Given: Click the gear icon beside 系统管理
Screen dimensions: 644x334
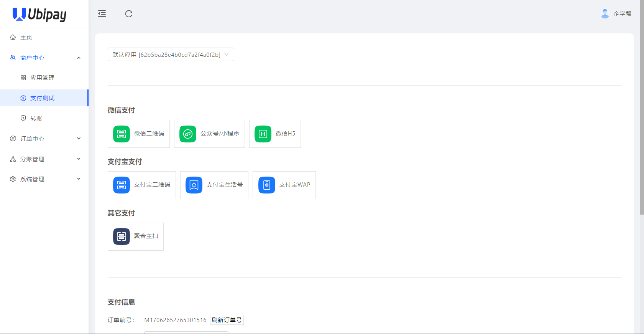Looking at the screenshot, I should click(13, 179).
